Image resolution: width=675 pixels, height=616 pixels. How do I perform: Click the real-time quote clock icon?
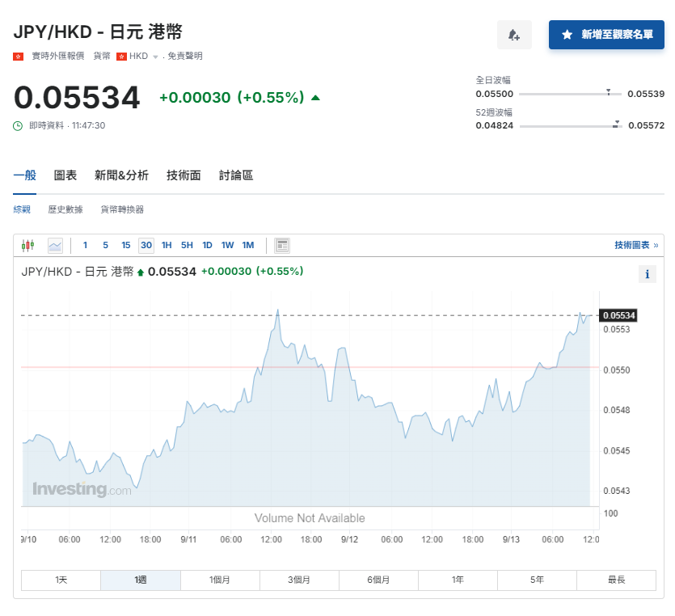coord(19,125)
